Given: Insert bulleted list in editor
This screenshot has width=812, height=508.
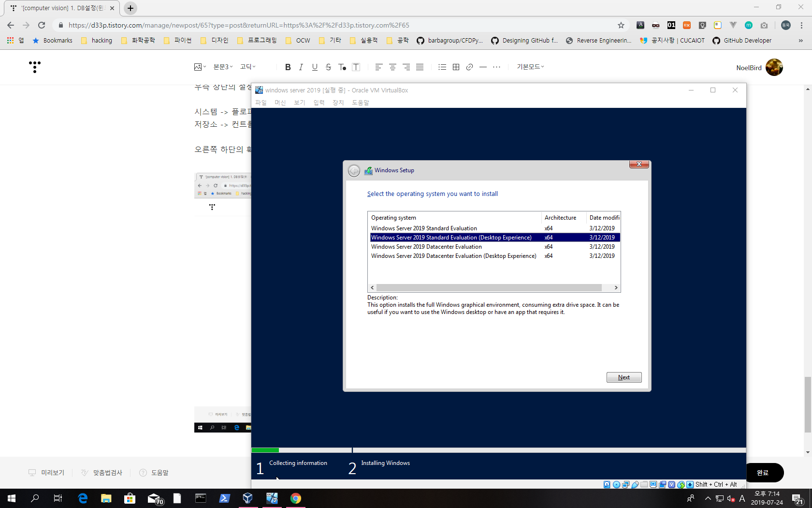Looking at the screenshot, I should pyautogui.click(x=442, y=67).
